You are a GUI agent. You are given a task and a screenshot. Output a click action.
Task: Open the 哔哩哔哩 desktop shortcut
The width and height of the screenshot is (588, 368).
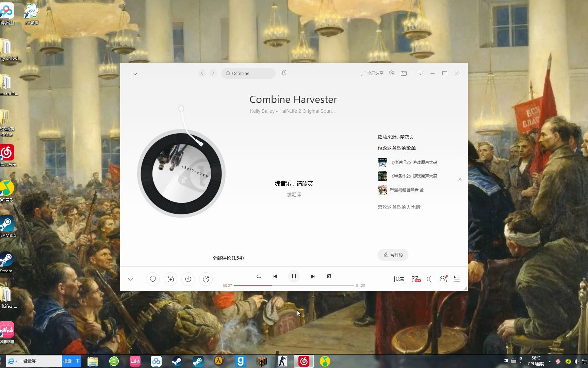click(7, 333)
